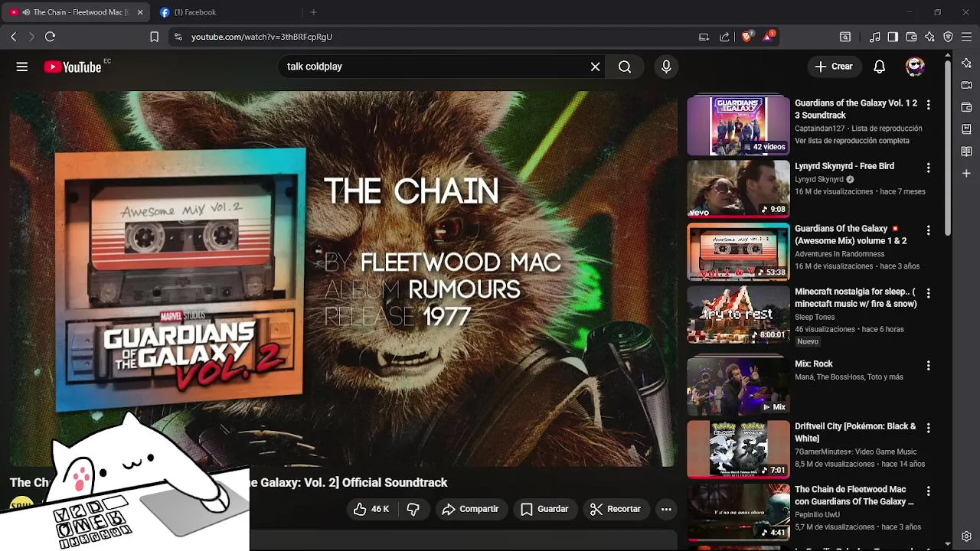Screen dimensions: 980x551
Task: Click the Adventures In Randomness channel name
Action: [x=839, y=254]
